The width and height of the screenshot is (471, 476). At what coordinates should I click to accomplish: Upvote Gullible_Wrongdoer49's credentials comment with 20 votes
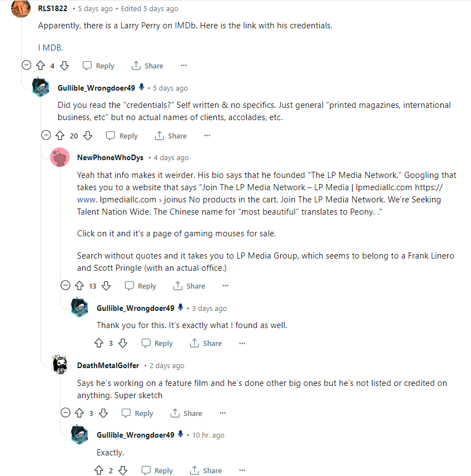tap(60, 136)
